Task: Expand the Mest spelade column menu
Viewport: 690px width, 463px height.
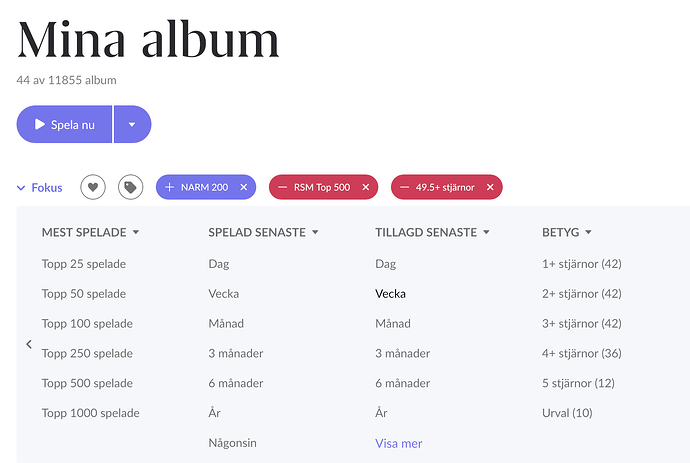Action: coord(136,233)
